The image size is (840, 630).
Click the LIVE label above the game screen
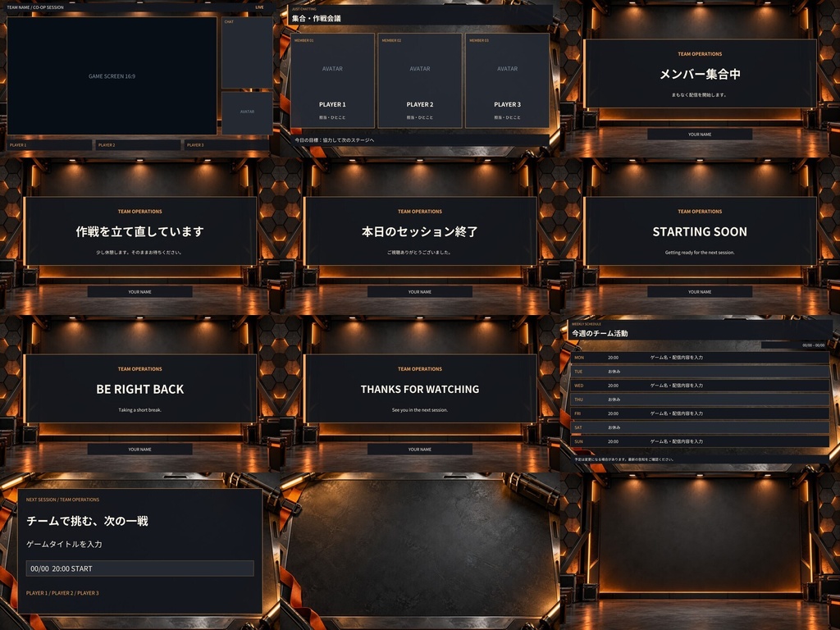(259, 7)
